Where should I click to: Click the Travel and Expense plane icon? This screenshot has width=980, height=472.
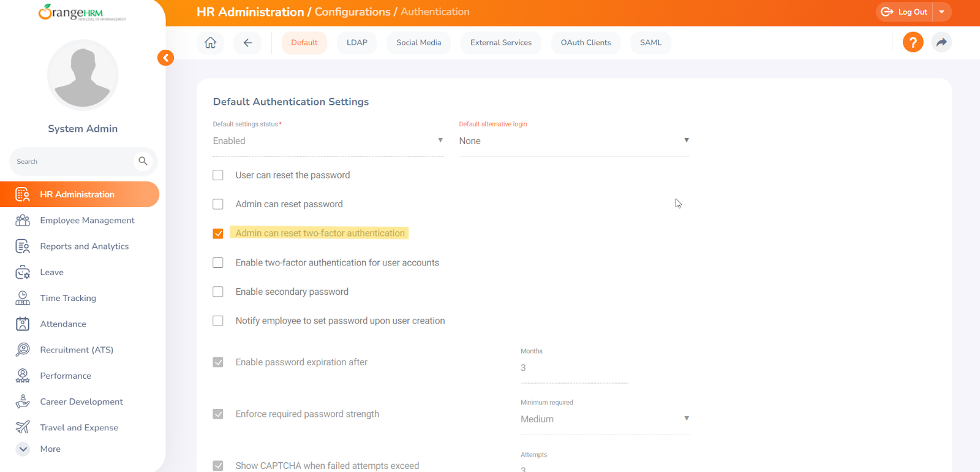pyautogui.click(x=23, y=427)
